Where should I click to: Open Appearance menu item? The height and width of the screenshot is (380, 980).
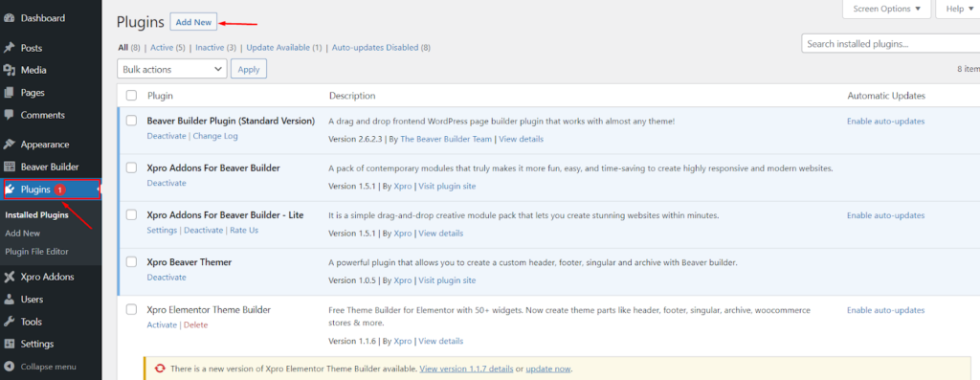[44, 145]
